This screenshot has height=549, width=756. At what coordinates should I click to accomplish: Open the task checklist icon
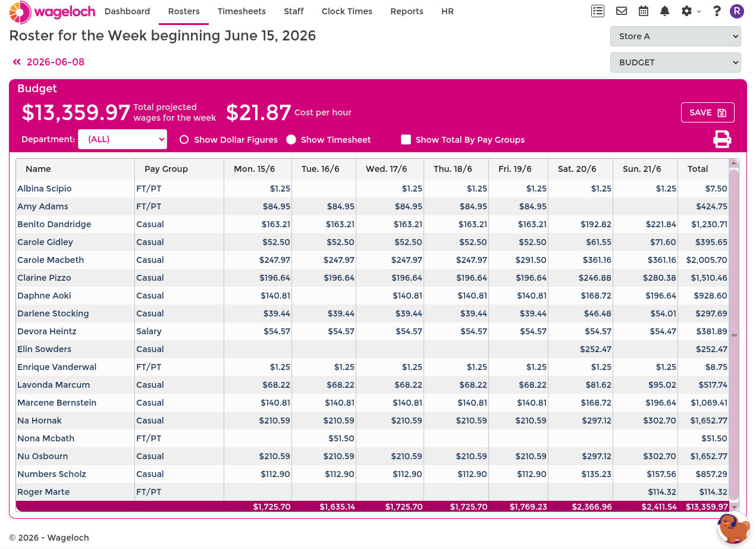click(598, 11)
